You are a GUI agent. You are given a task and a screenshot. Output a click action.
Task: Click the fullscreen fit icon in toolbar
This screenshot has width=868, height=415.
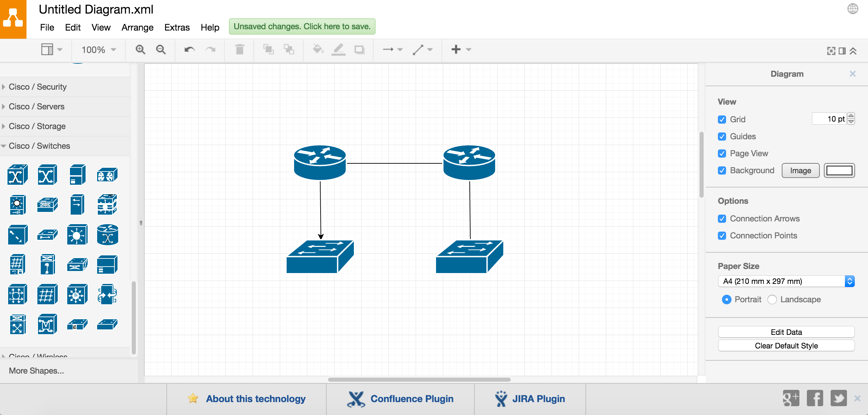click(x=831, y=51)
